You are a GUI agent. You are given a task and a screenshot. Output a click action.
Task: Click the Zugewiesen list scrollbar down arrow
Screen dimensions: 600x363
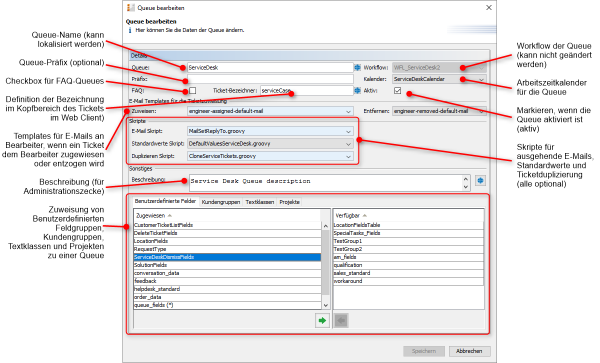[x=326, y=305]
